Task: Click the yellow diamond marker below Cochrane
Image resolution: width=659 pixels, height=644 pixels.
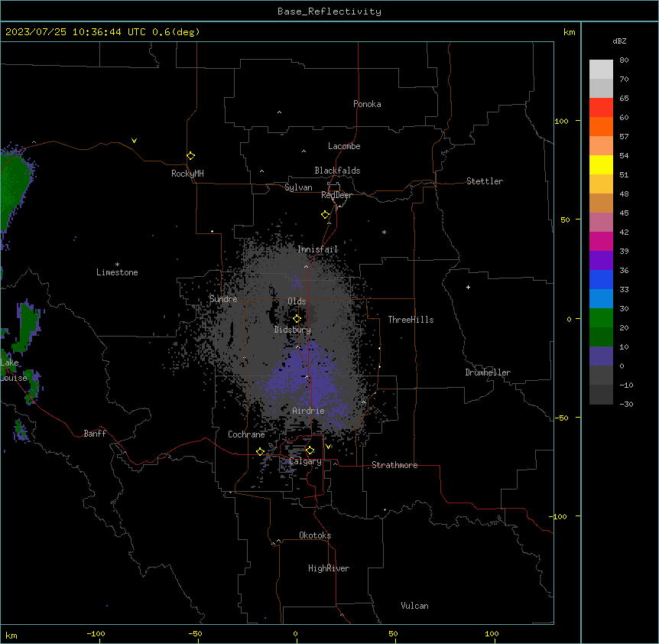Action: 260,451
